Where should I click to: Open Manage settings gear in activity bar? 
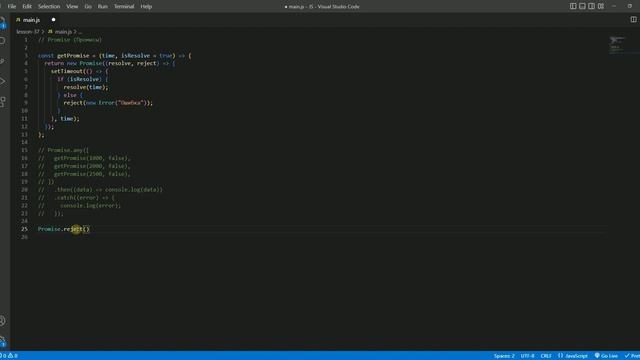point(2,341)
